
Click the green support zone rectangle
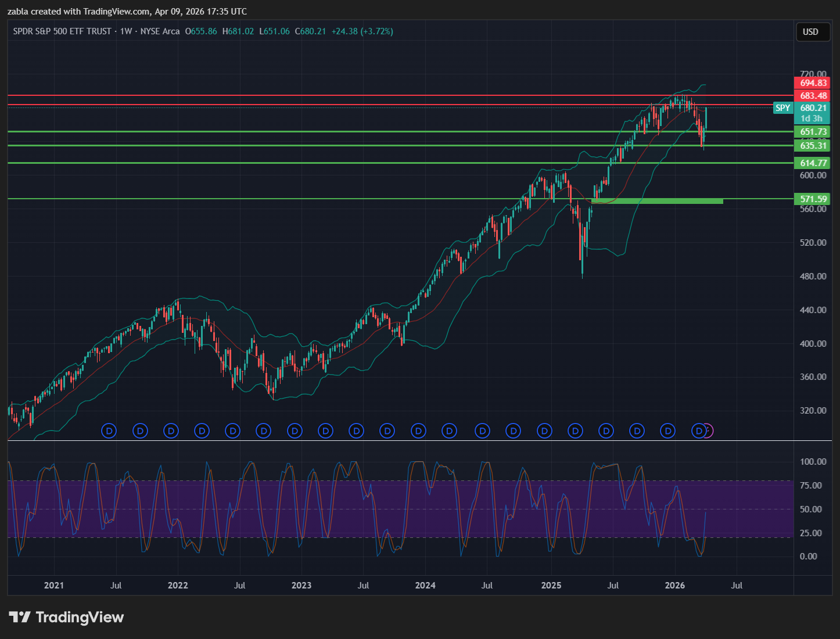click(656, 201)
